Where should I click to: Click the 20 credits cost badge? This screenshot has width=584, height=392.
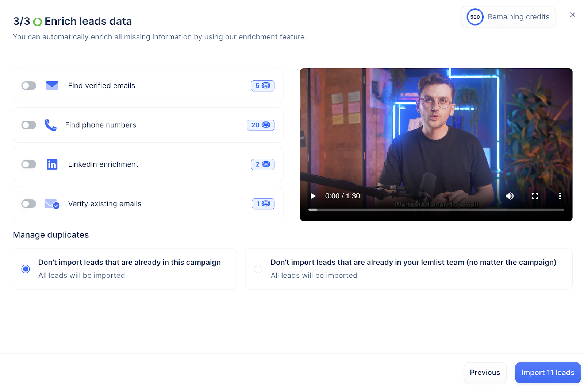pyautogui.click(x=260, y=125)
